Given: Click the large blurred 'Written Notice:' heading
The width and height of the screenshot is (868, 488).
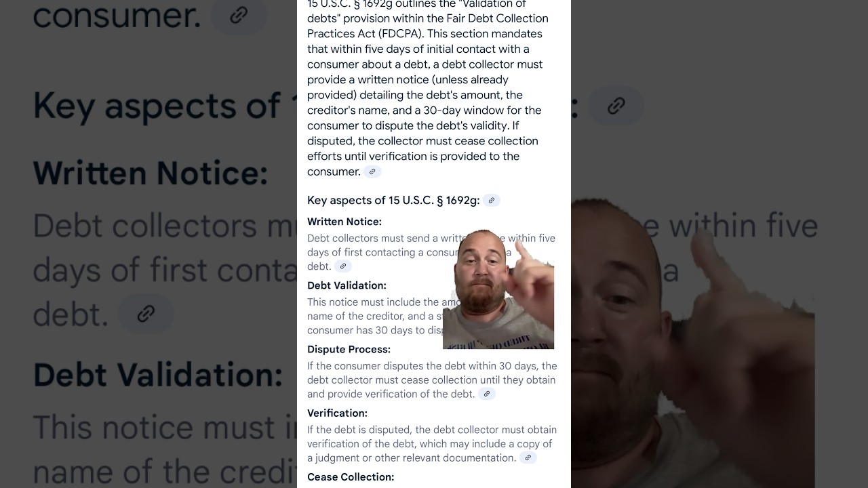Looking at the screenshot, I should tap(151, 173).
